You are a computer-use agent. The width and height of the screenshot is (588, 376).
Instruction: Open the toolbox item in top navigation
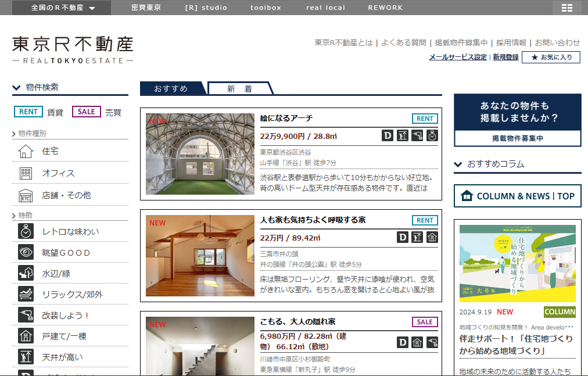[266, 8]
